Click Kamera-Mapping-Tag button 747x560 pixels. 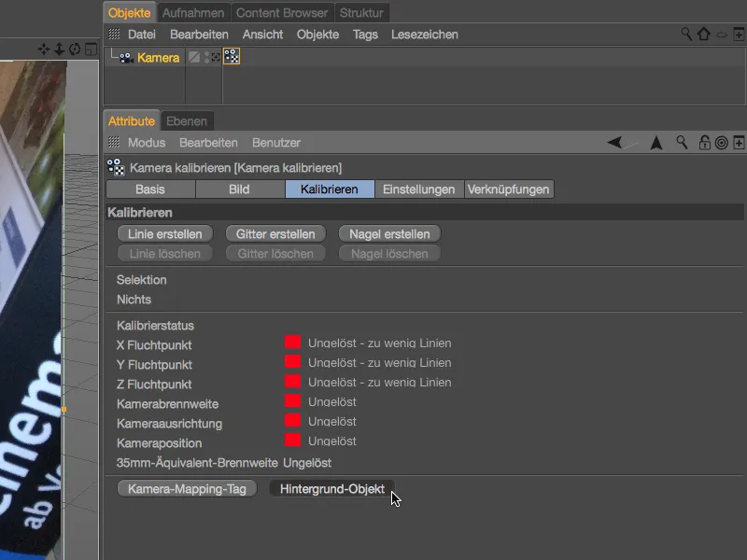click(187, 488)
